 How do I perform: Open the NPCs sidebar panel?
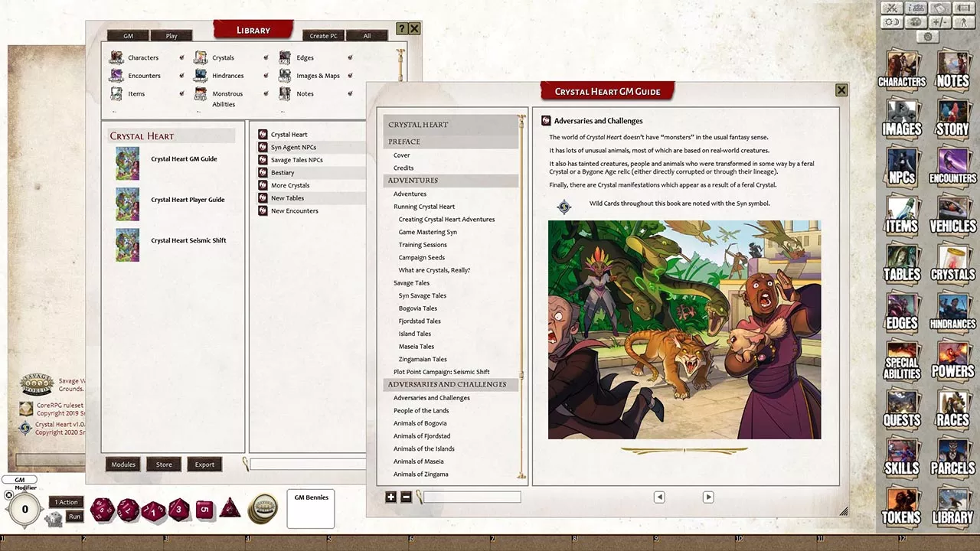click(x=902, y=166)
